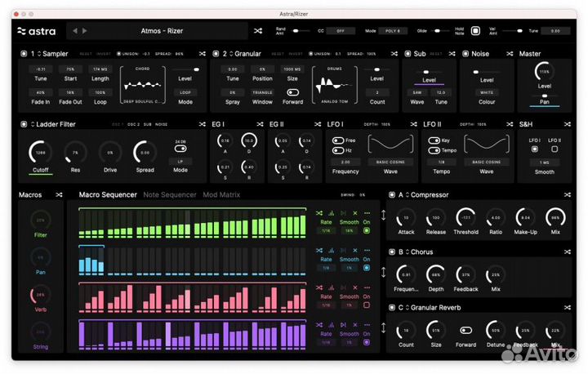This screenshot has height=374, width=588.
Task: Click the astra logo
Action: pos(37,31)
